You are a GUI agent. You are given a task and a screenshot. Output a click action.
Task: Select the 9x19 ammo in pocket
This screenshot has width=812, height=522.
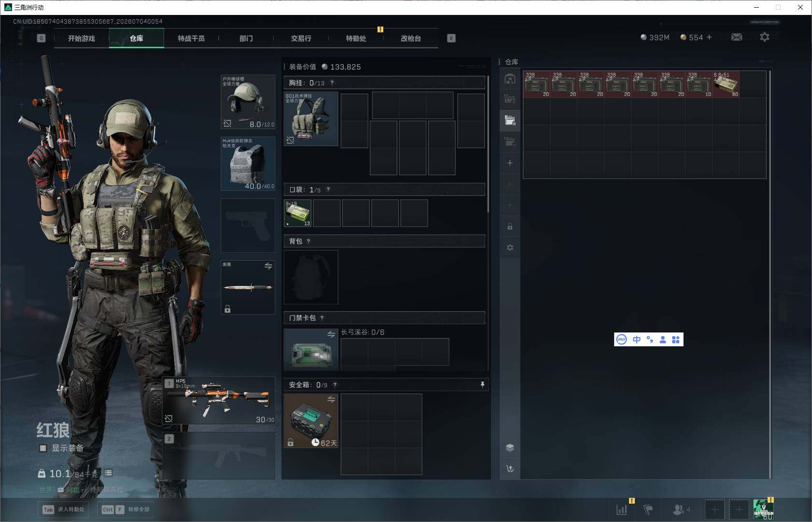click(x=297, y=213)
